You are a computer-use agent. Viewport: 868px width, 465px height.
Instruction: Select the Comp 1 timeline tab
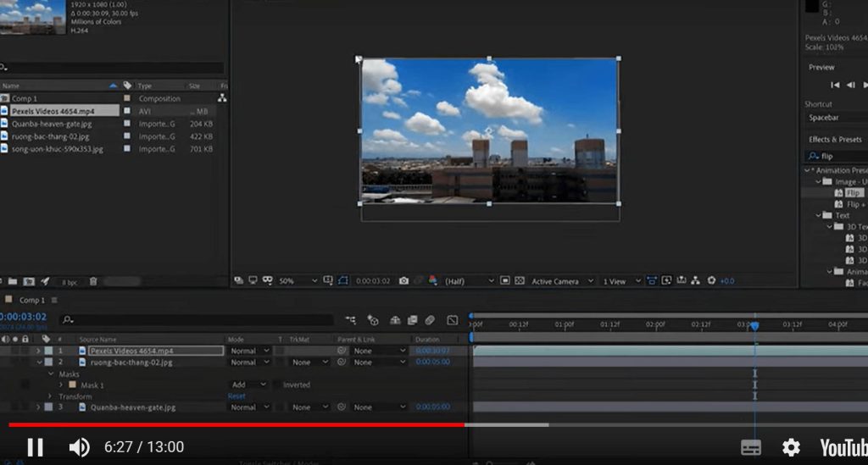click(x=31, y=300)
